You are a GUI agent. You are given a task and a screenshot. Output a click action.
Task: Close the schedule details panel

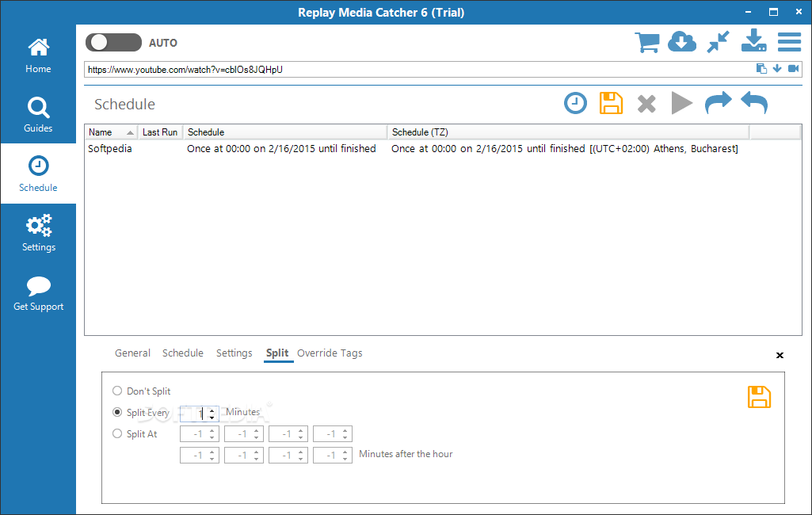click(x=780, y=355)
